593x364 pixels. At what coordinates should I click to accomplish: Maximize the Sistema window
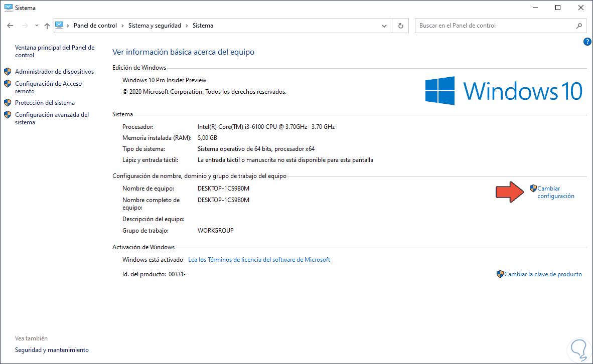(x=558, y=8)
